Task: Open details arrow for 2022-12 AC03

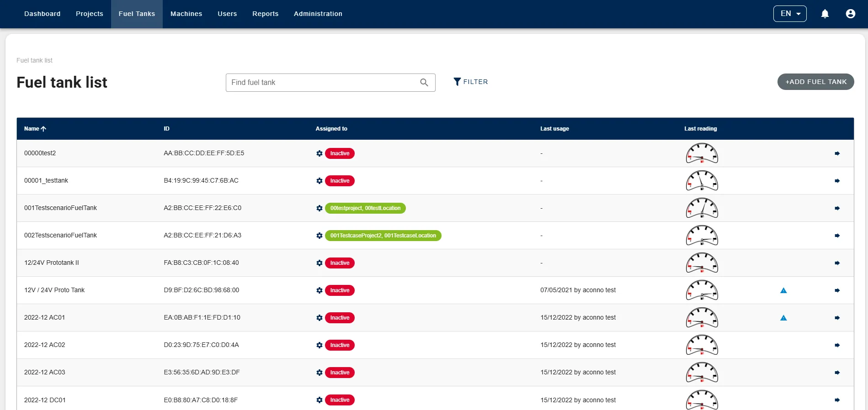Action: (837, 373)
